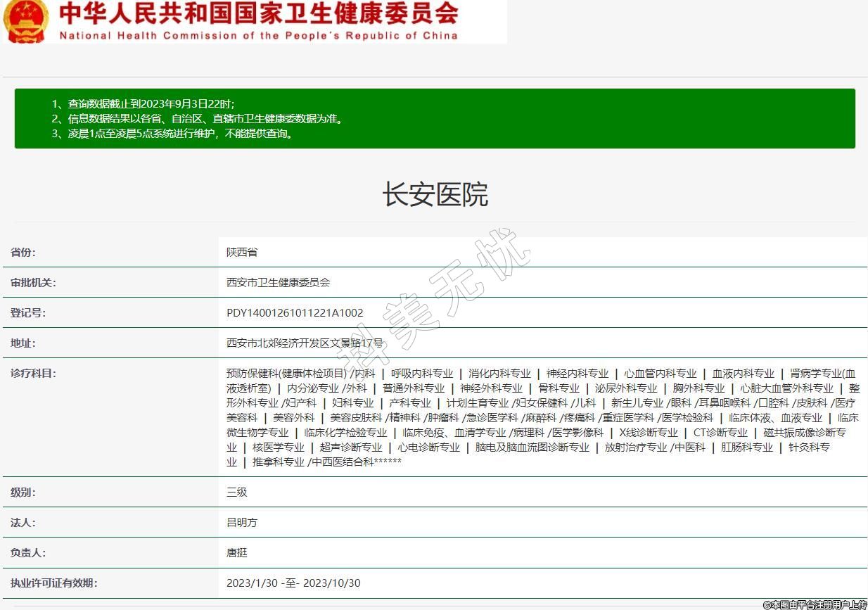Screen dimensions: 868x610
Task: Select the 省份 row label
Action: coord(23,253)
